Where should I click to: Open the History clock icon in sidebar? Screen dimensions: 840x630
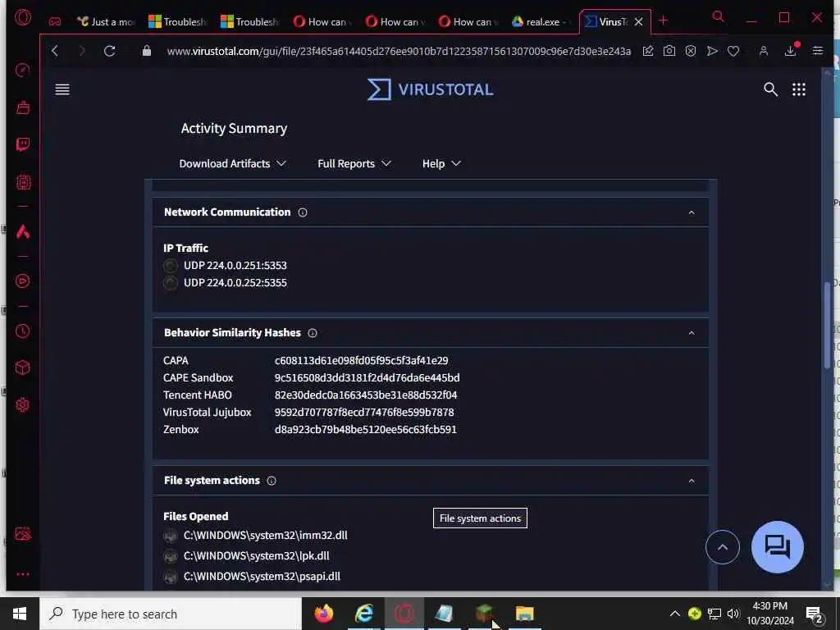23,331
